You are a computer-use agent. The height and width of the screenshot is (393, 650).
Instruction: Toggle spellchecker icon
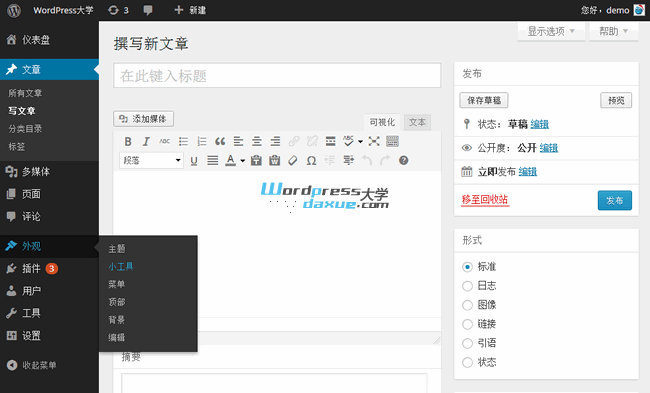[348, 141]
